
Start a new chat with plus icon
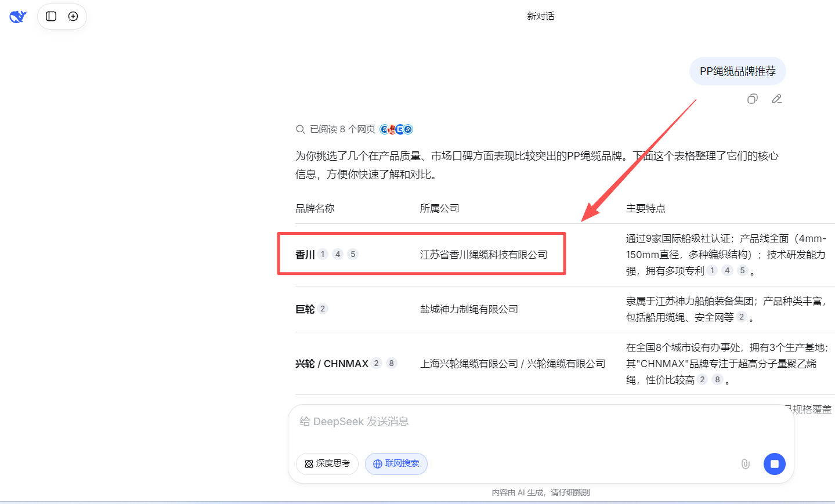[x=73, y=16]
